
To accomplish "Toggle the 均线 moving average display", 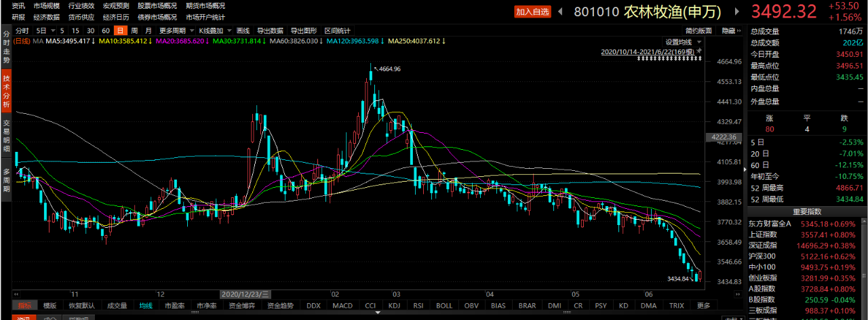I will (146, 305).
